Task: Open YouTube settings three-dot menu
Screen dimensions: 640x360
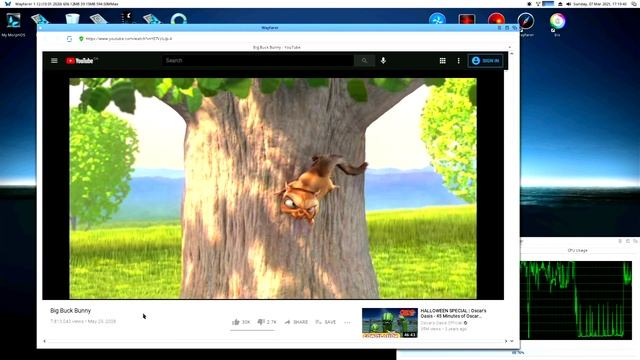Action: tap(458, 61)
